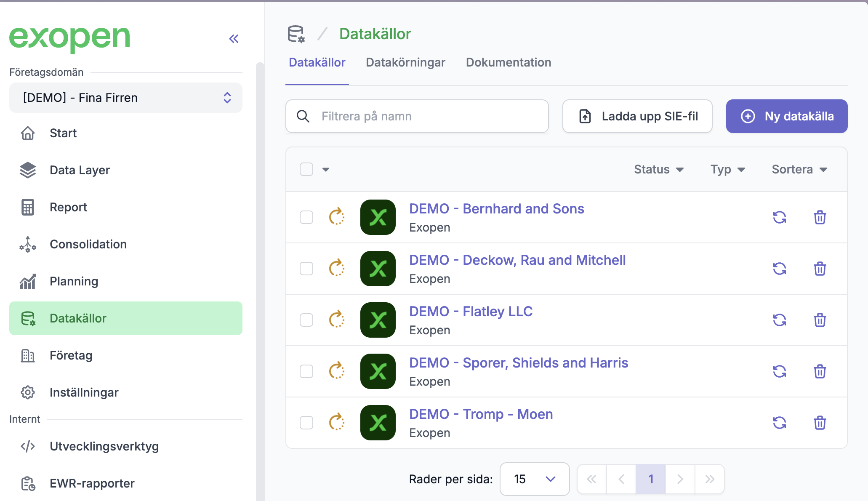Image resolution: width=868 pixels, height=501 pixels.
Task: Check the Bernhard and Sons row checkbox
Action: click(x=306, y=217)
